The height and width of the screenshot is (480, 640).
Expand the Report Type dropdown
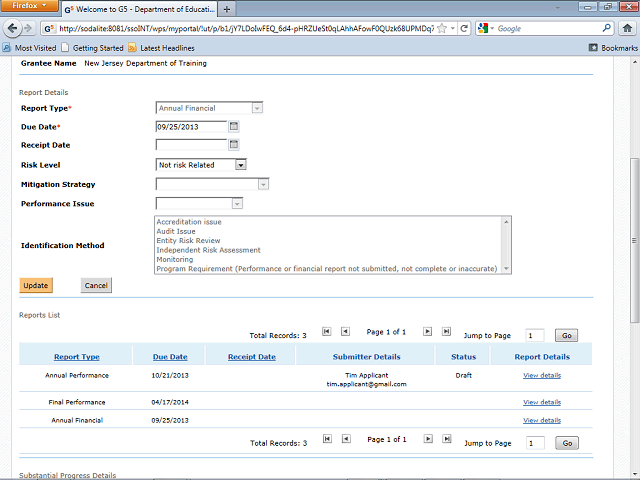pos(257,108)
